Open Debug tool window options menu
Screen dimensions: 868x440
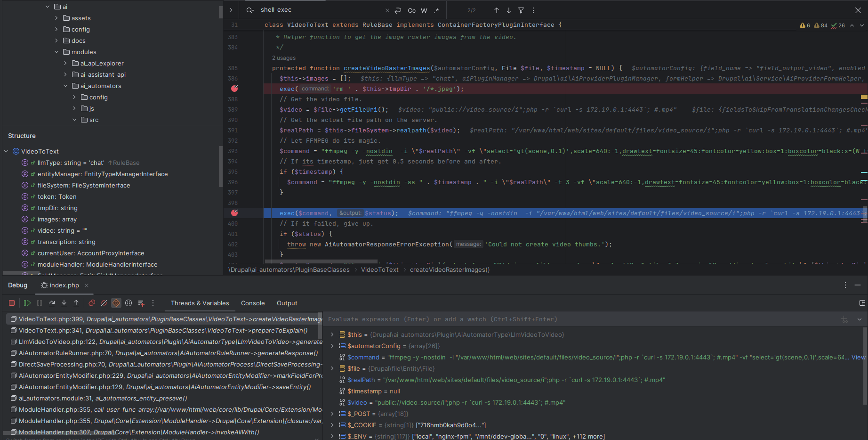point(845,285)
